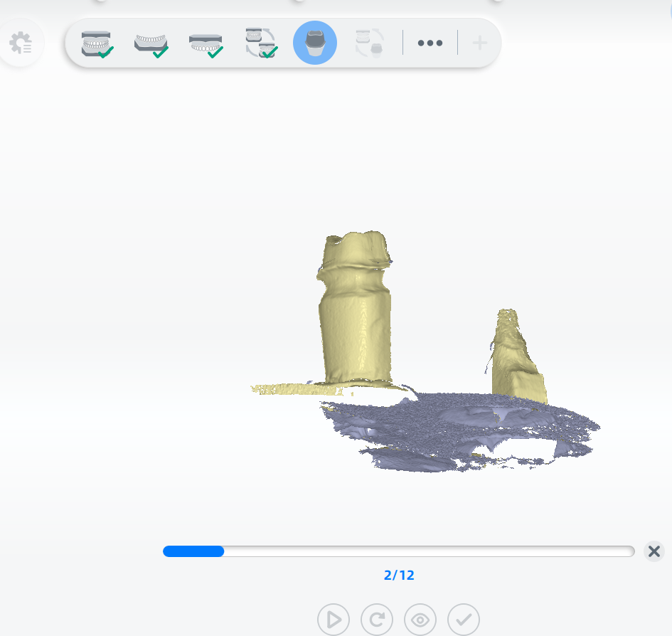Select the full jaw bite scan step
Screen dimensions: 672x636
tap(97, 43)
